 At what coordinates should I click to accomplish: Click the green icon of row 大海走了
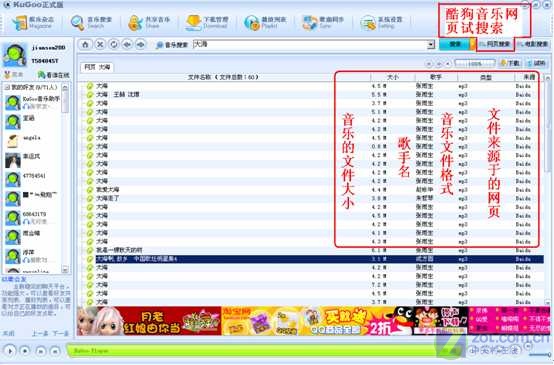tap(90, 198)
